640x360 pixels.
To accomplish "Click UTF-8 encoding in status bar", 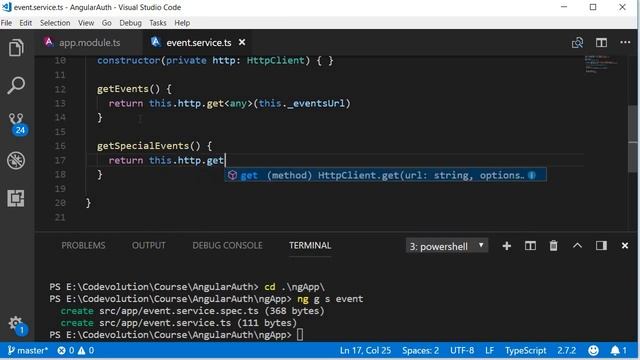I will (462, 351).
